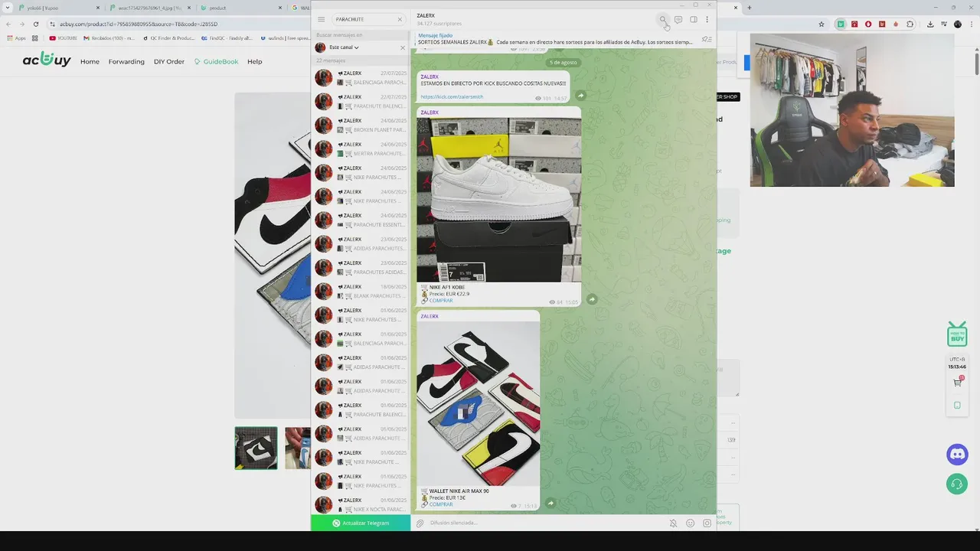Image resolution: width=980 pixels, height=551 pixels.
Task: Select first product thumbnail on acbuy page
Action: point(256,448)
